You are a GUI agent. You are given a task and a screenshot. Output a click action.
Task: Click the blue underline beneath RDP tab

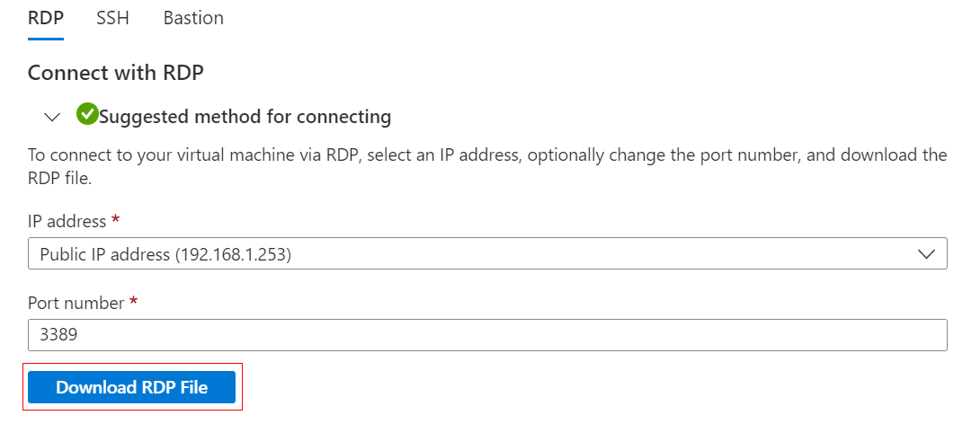tap(46, 39)
